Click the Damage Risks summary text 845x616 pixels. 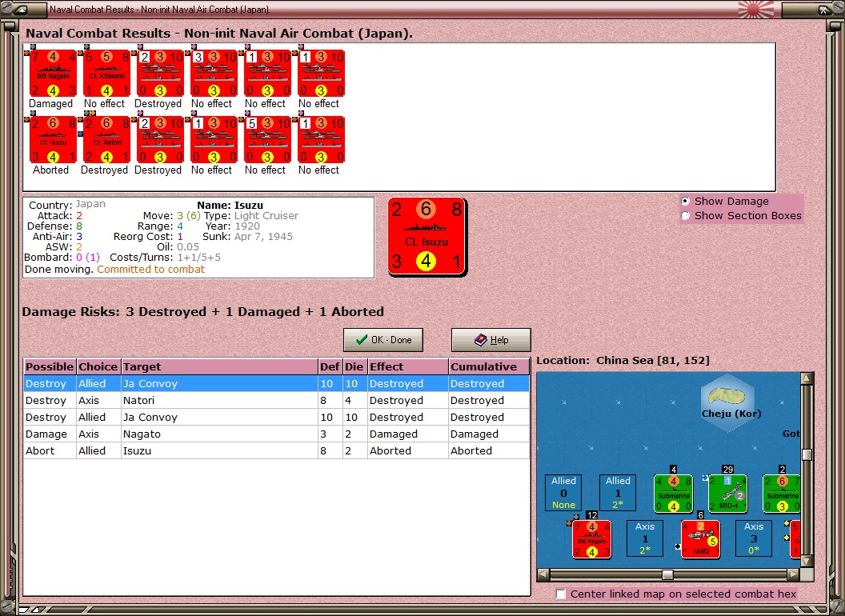tap(203, 311)
